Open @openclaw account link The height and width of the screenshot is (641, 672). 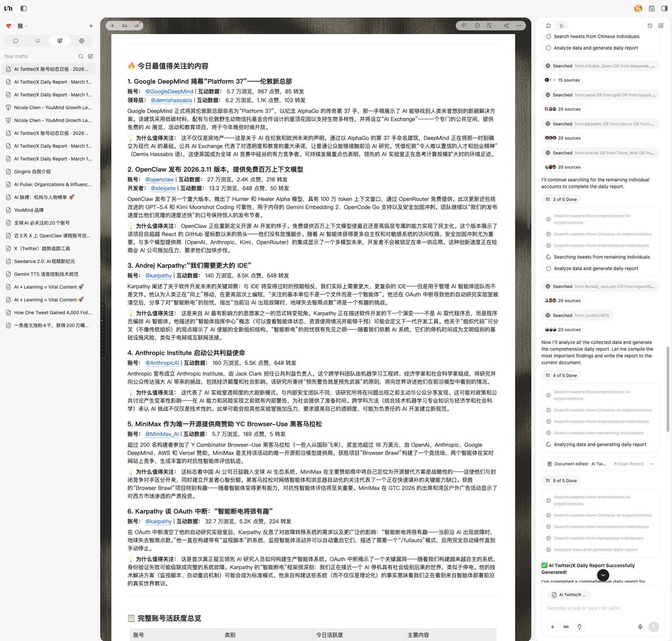(x=160, y=180)
